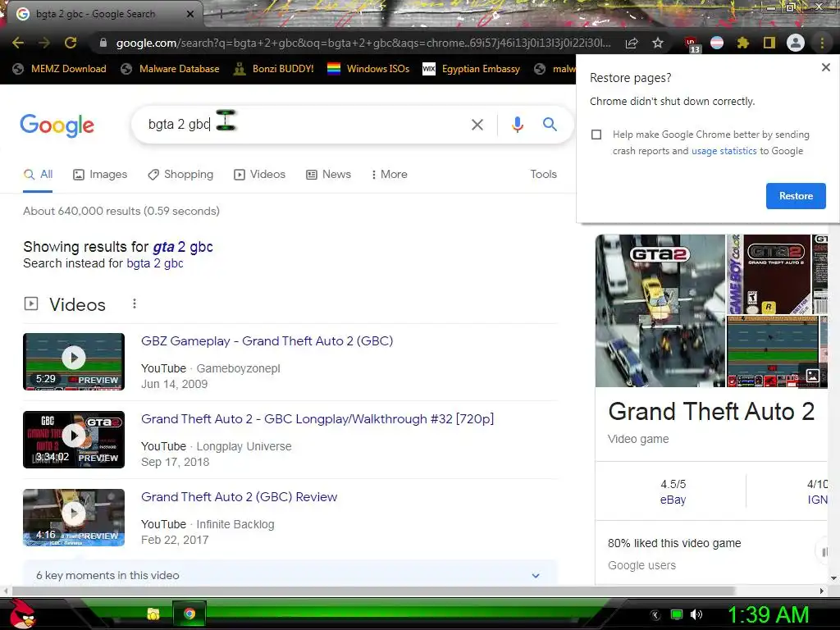Click the taskbar clock 1:39 AM
Viewport: 840px width, 630px height.
tap(768, 615)
